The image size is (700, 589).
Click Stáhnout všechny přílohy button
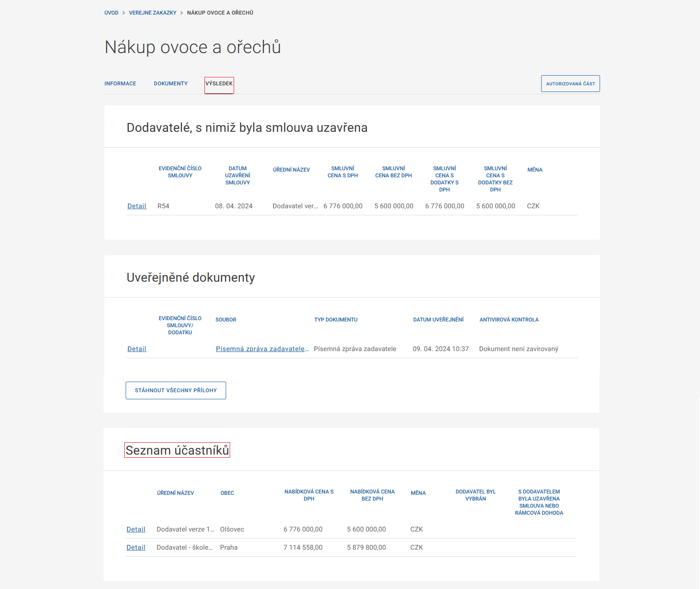176,390
